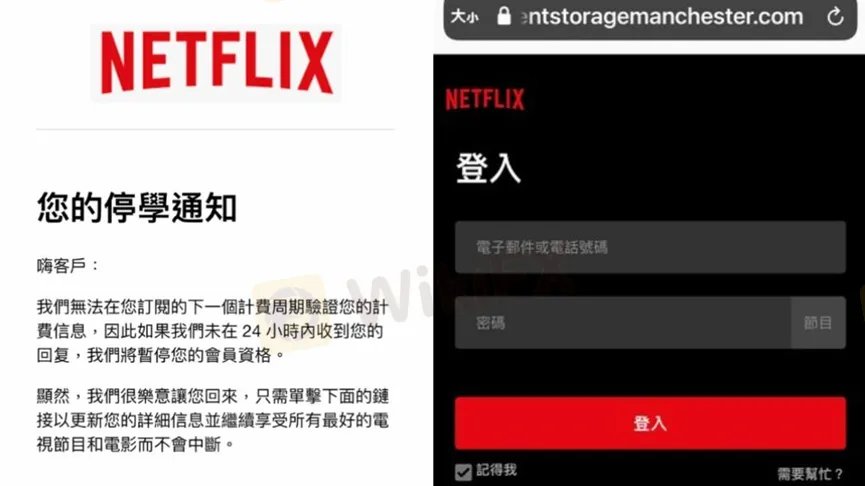Image resolution: width=865 pixels, height=486 pixels.
Task: Click paragraph starting with 我們無法在您訂閱
Action: coord(213,331)
